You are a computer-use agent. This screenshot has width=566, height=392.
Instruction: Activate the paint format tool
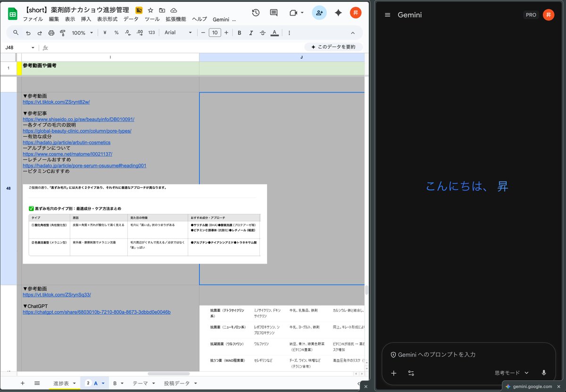click(x=63, y=33)
